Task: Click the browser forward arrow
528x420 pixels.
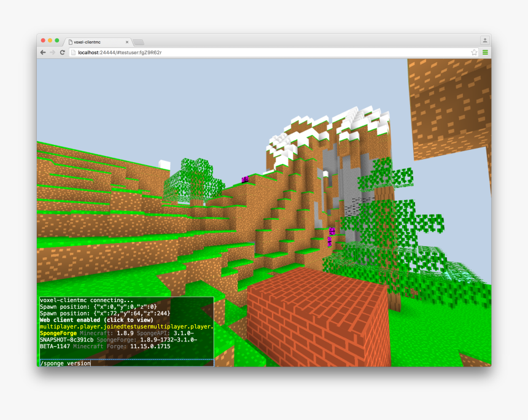Action: pos(52,53)
